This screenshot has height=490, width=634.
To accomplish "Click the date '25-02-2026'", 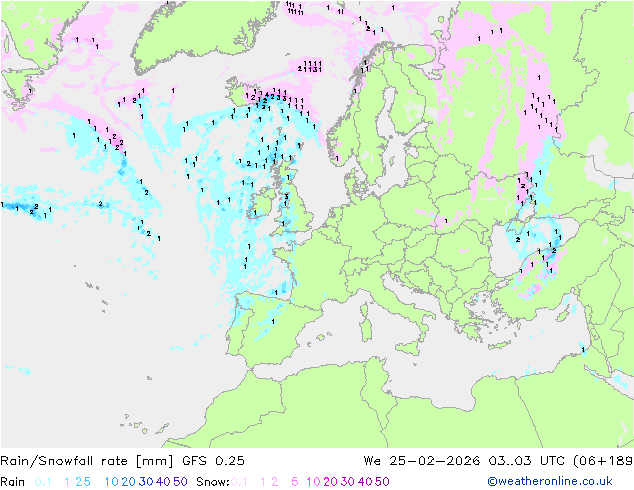I will coord(435,461).
